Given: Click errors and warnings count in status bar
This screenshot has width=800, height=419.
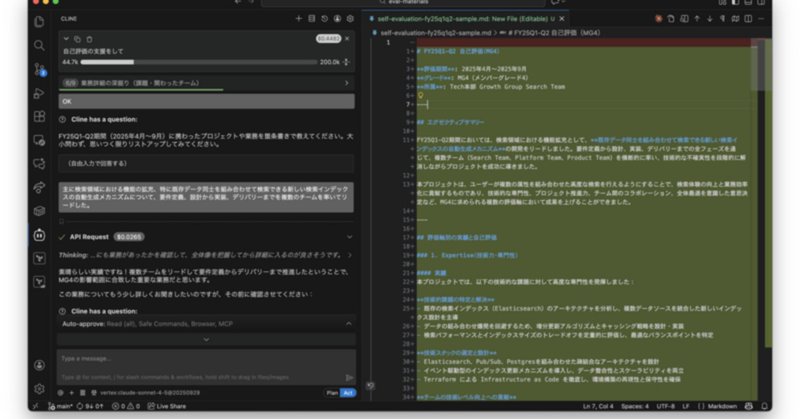Looking at the screenshot, I should tap(126, 406).
